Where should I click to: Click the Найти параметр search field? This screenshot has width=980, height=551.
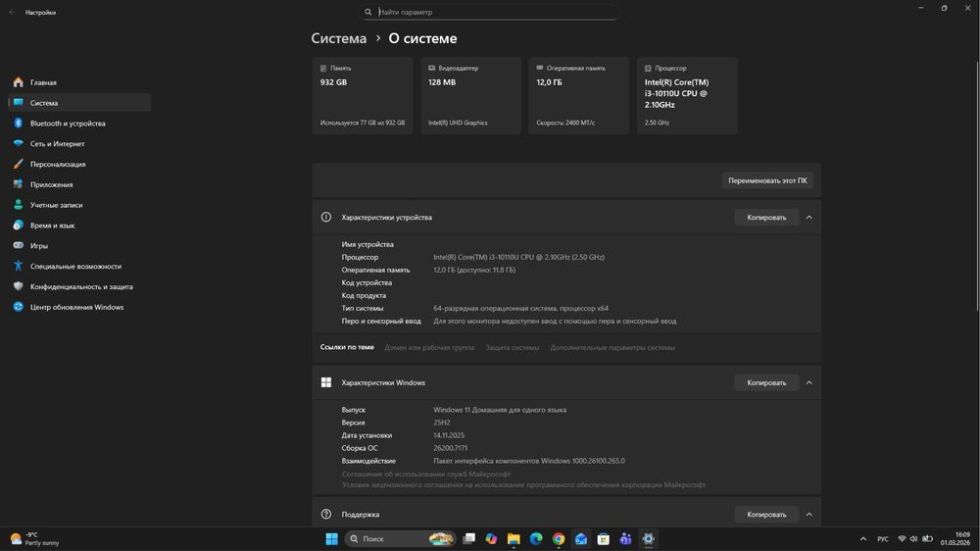point(489,12)
